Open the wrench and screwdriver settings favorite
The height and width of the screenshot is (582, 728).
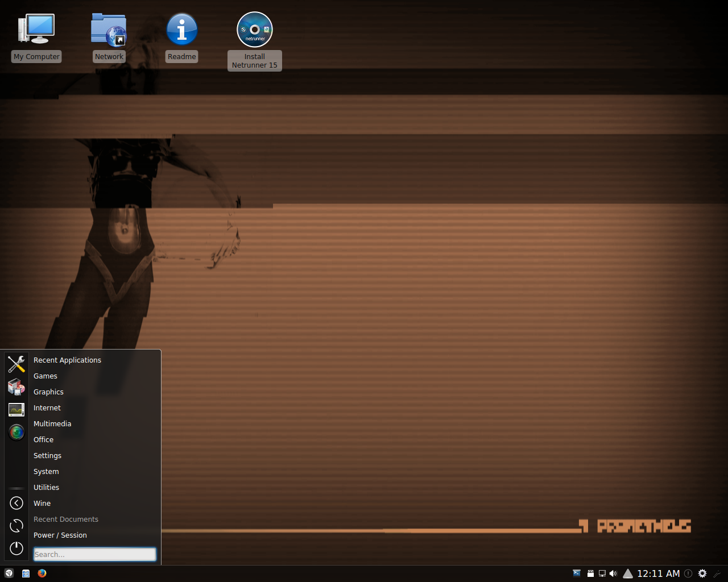tap(16, 364)
